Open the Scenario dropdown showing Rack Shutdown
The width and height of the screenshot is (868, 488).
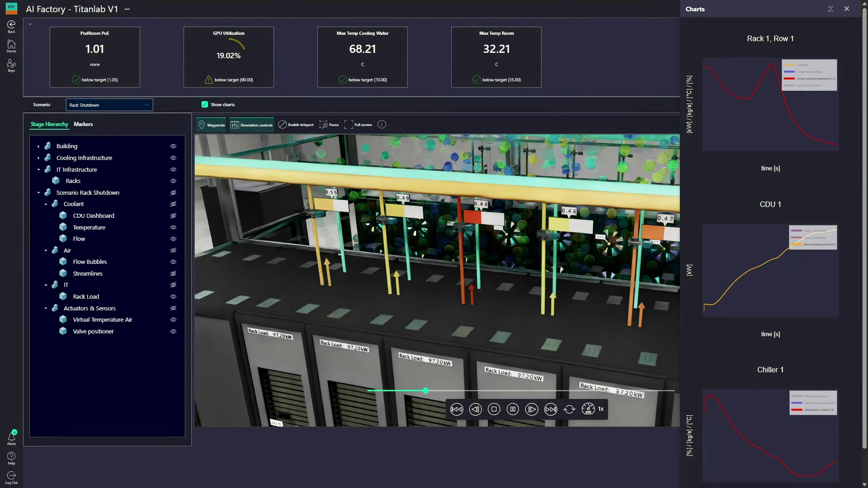coord(109,104)
